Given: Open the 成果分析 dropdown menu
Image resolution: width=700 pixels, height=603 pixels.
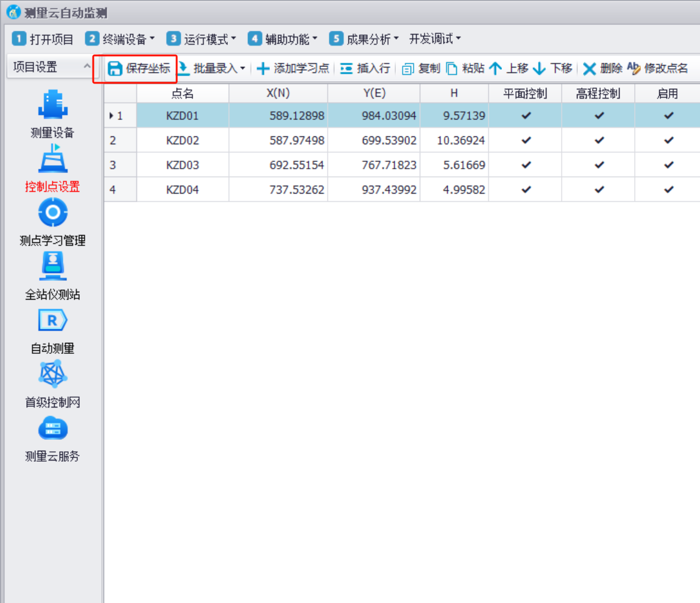Looking at the screenshot, I should coord(364,40).
